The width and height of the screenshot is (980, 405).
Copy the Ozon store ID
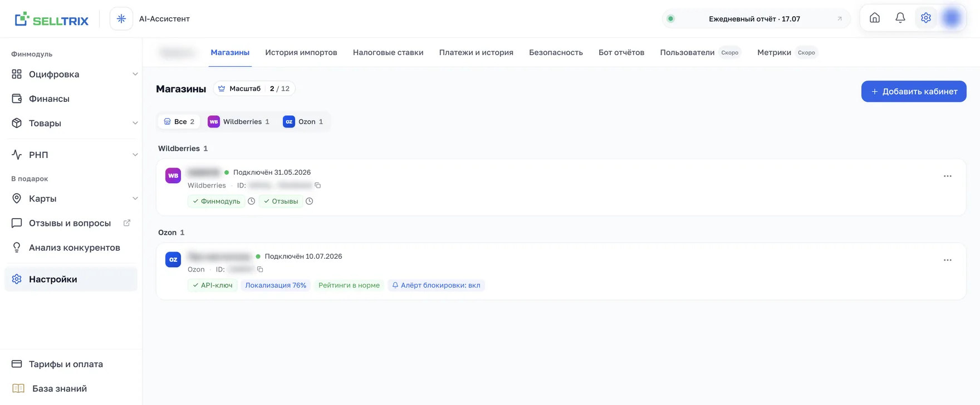(x=260, y=269)
